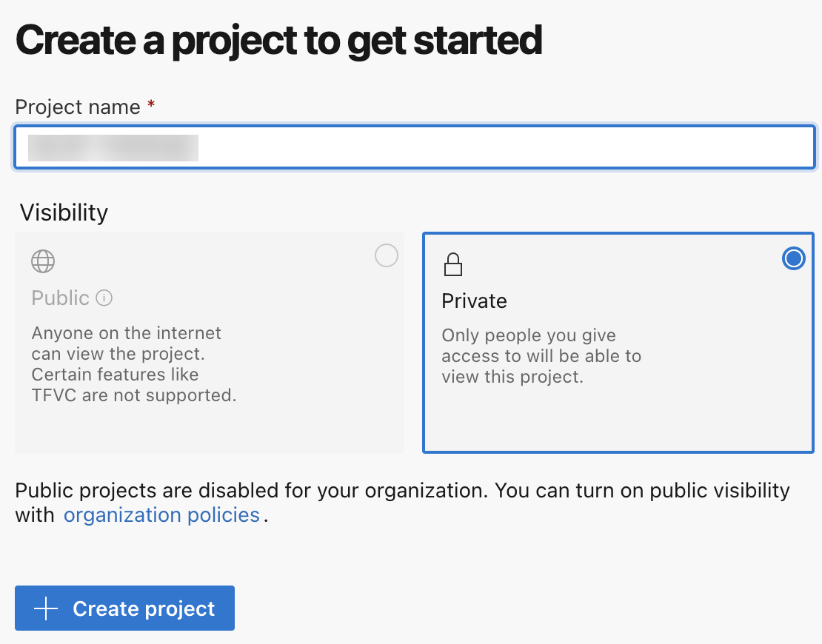
Task: Click the Visibility section label
Action: point(64,213)
